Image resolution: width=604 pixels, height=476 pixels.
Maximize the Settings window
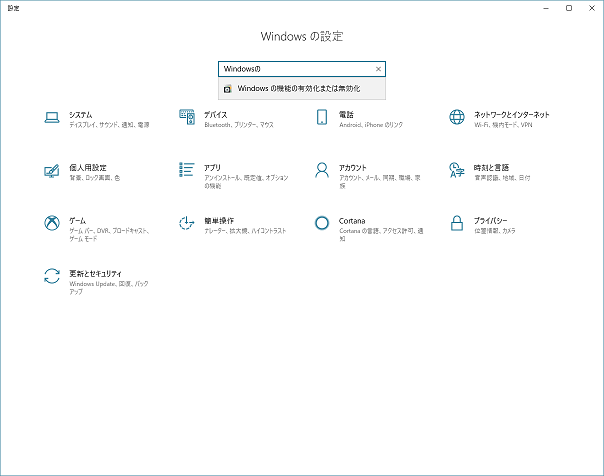click(x=569, y=8)
